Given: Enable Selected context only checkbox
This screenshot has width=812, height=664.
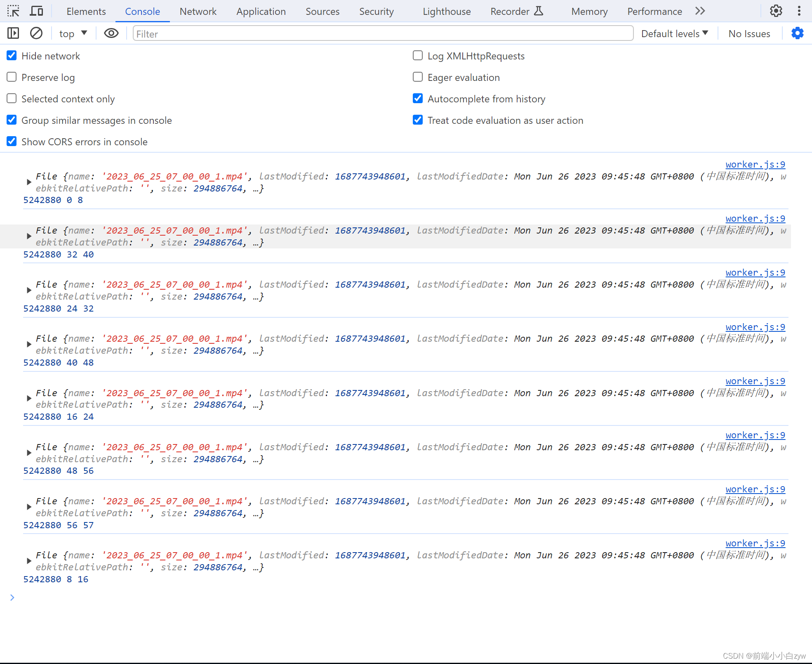Looking at the screenshot, I should [12, 99].
